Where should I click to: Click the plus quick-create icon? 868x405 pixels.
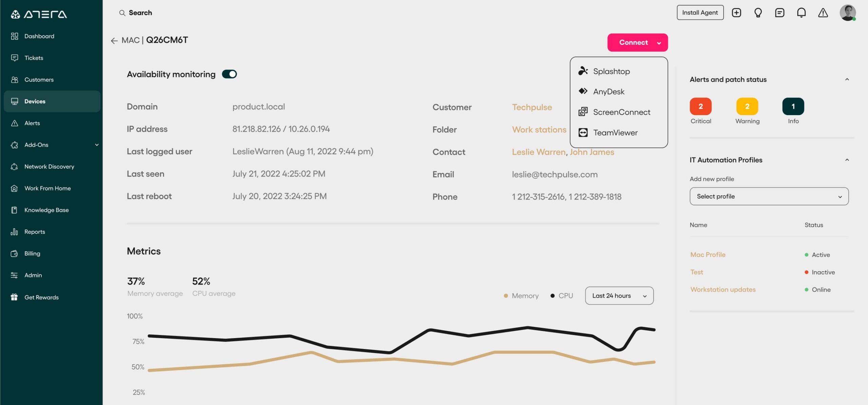[x=736, y=12]
